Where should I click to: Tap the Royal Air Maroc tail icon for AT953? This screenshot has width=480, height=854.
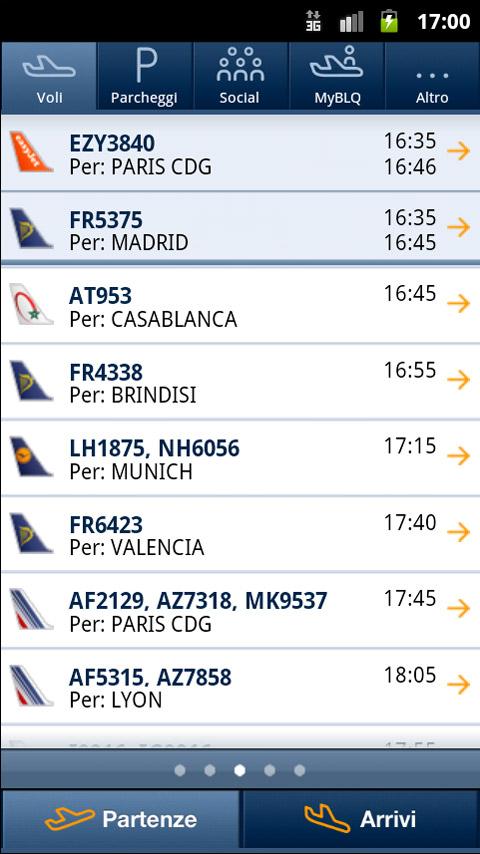[32, 304]
